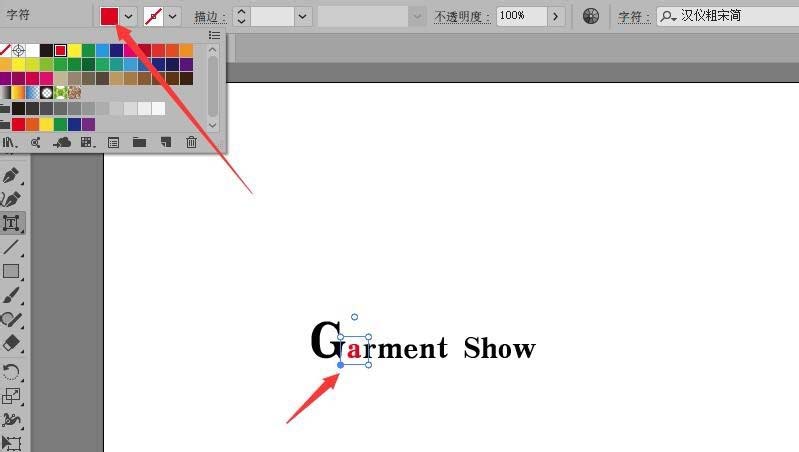
Task: Click the New Swatch icon
Action: [166, 143]
